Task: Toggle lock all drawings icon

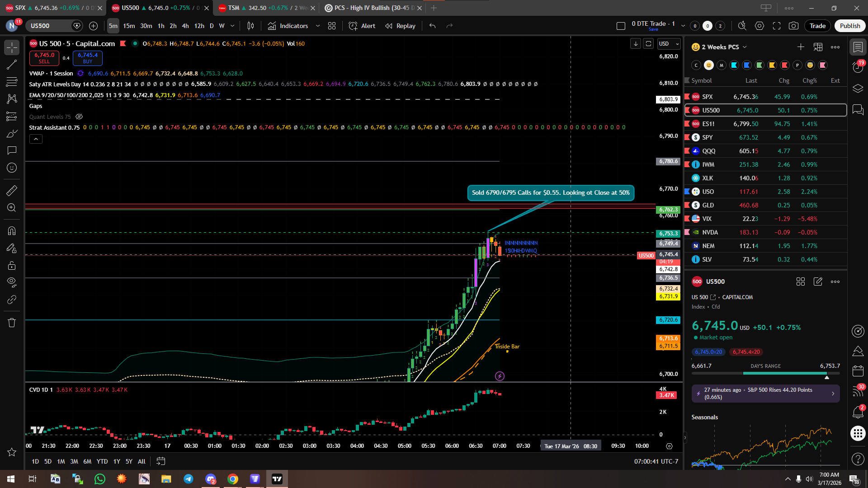Action: point(12,265)
